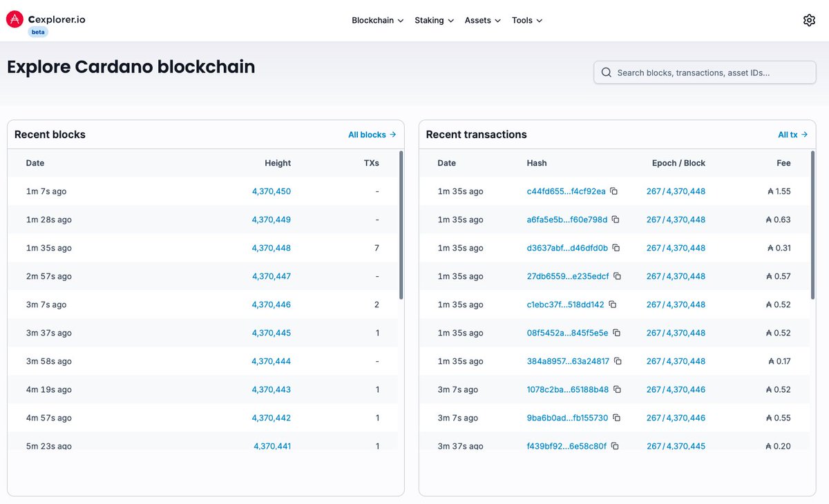Copy hash 27db6559...e235edcf
The height and width of the screenshot is (504, 829).
point(618,276)
